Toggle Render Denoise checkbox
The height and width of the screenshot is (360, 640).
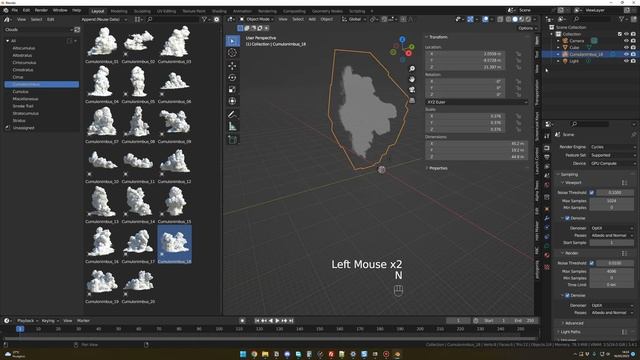[x=567, y=295]
